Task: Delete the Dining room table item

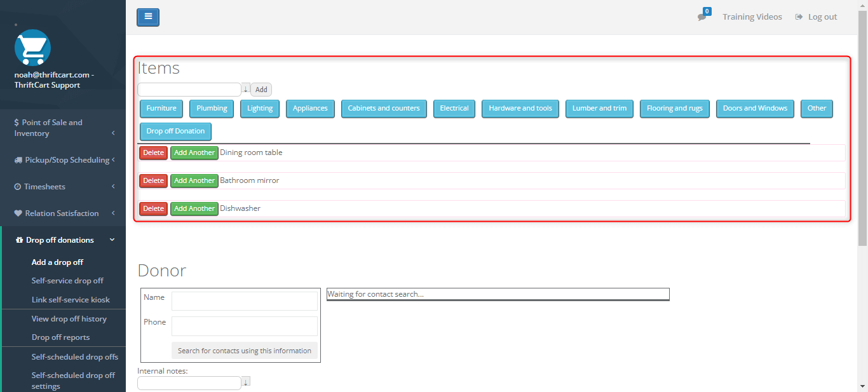Action: point(153,153)
